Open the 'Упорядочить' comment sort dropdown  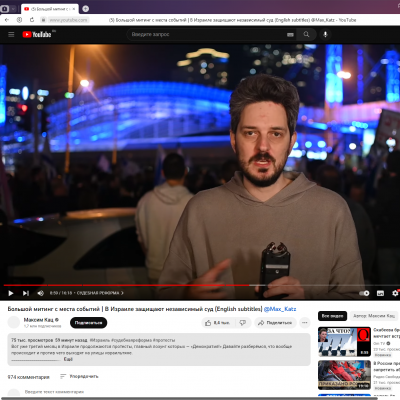(79, 376)
